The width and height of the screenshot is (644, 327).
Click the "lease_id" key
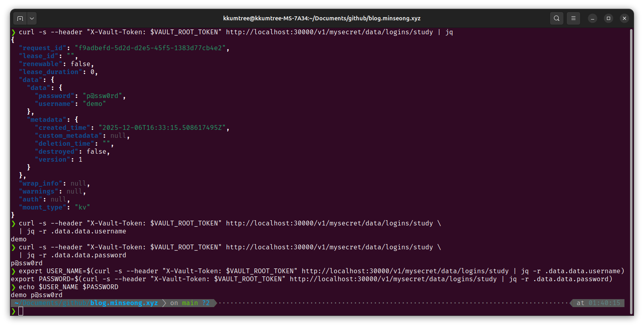[39, 56]
